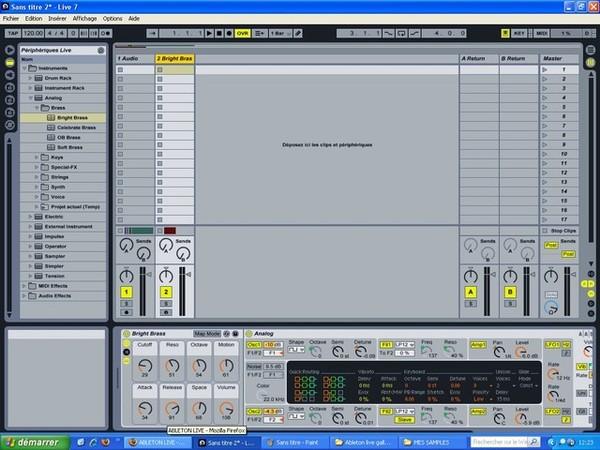Select the OB Brass preset
Viewport: 600px width, 450px height.
(x=63, y=137)
